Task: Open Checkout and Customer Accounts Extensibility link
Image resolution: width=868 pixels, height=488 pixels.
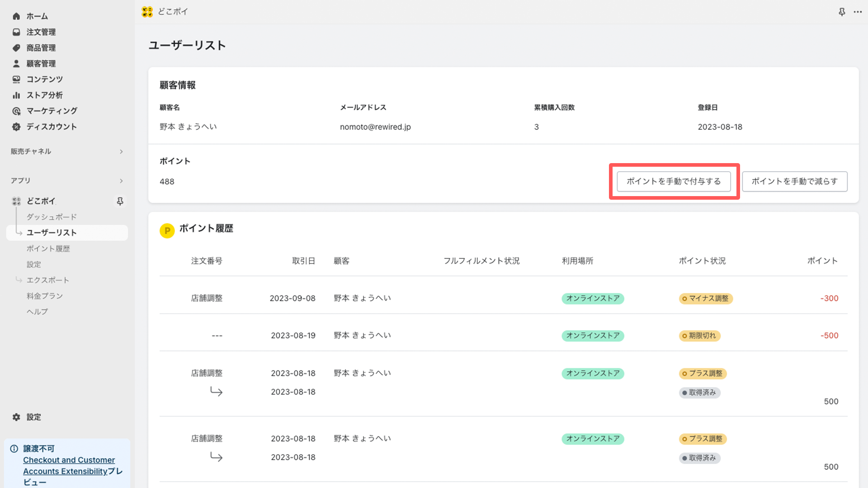Action: coord(69,465)
